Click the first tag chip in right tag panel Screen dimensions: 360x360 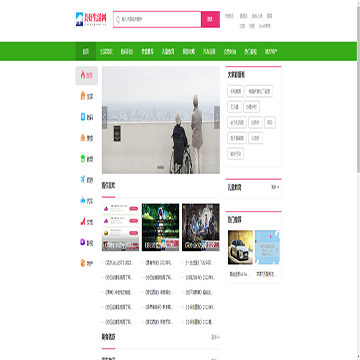235,91
